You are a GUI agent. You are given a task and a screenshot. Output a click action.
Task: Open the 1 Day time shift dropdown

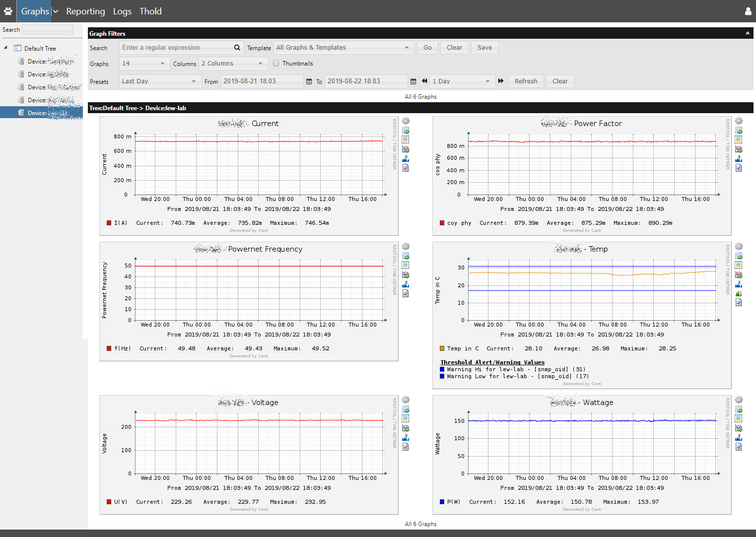(x=462, y=81)
